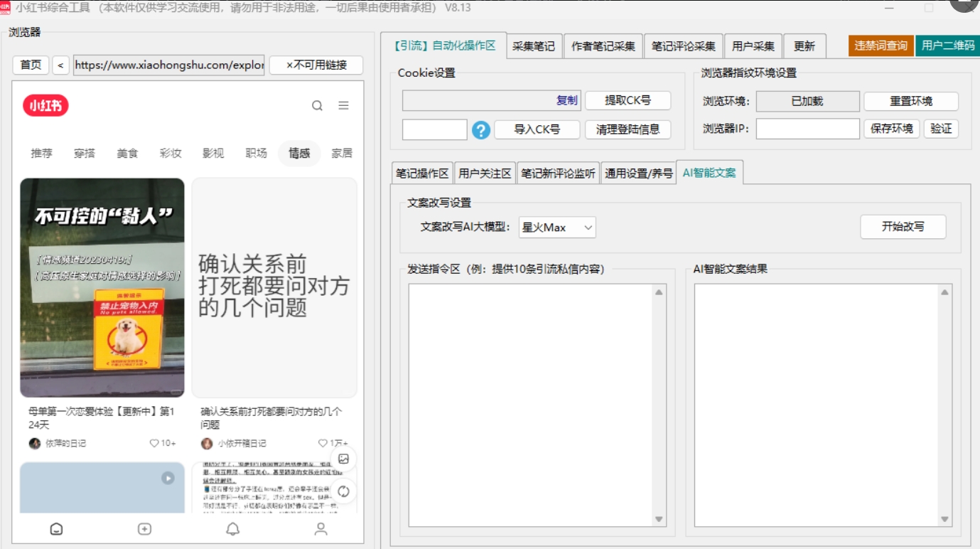980x549 pixels.
Task: Click the 浏览器IP input field
Action: (x=807, y=129)
